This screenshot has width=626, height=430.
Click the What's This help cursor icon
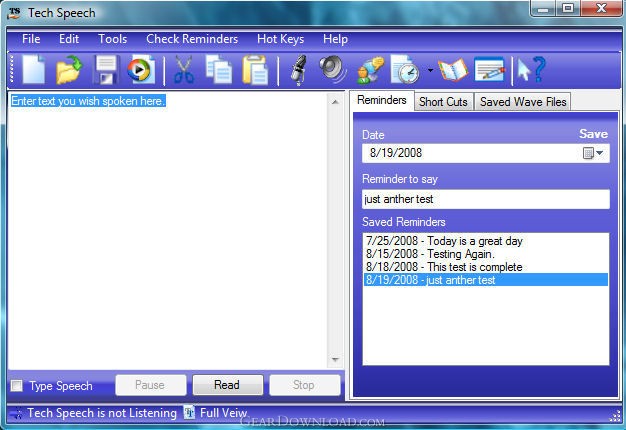click(531, 70)
